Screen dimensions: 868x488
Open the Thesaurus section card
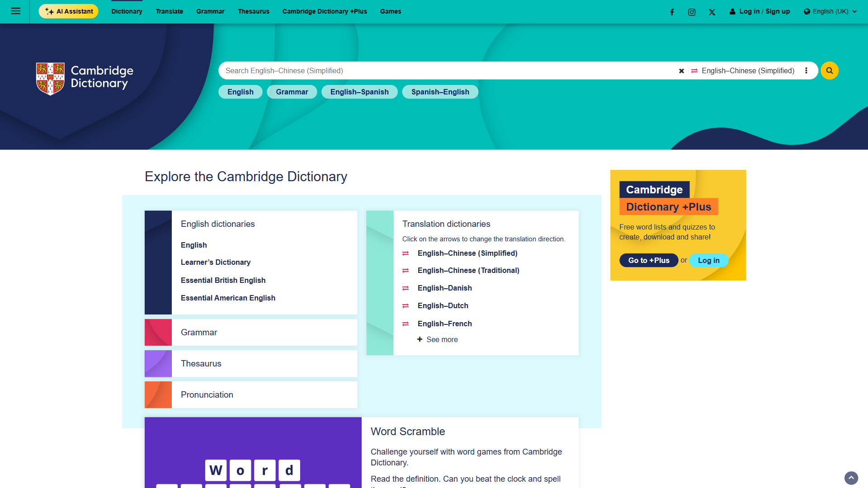[x=251, y=363]
